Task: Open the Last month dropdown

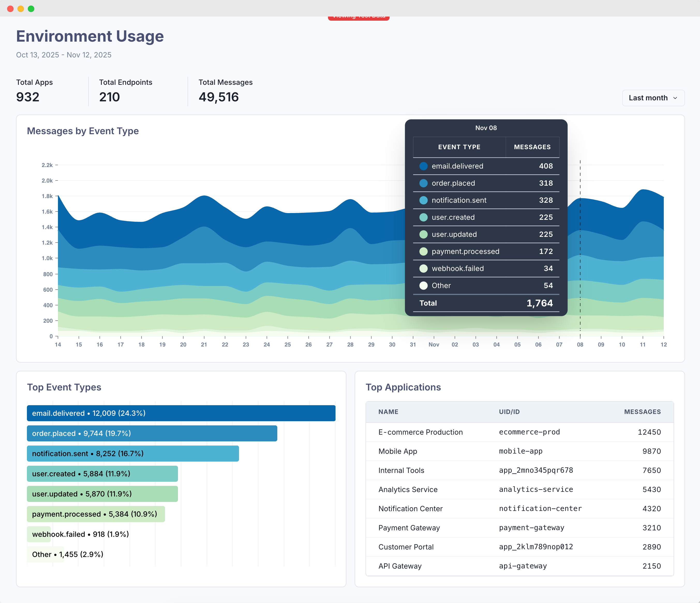Action: click(x=653, y=98)
